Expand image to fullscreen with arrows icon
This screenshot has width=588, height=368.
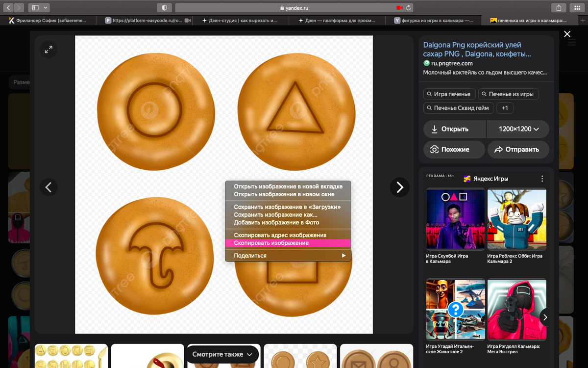click(49, 50)
